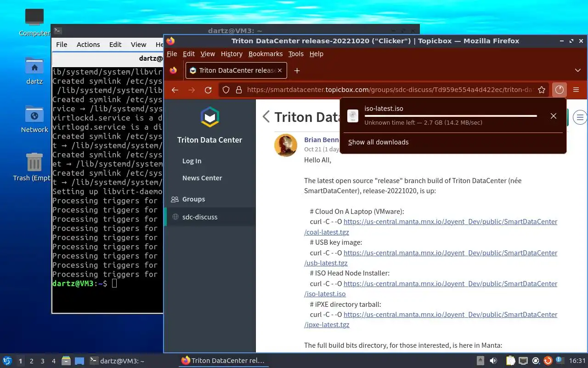588x368 pixels.
Task: Click the Firefox forward arrow button
Action: tap(192, 90)
